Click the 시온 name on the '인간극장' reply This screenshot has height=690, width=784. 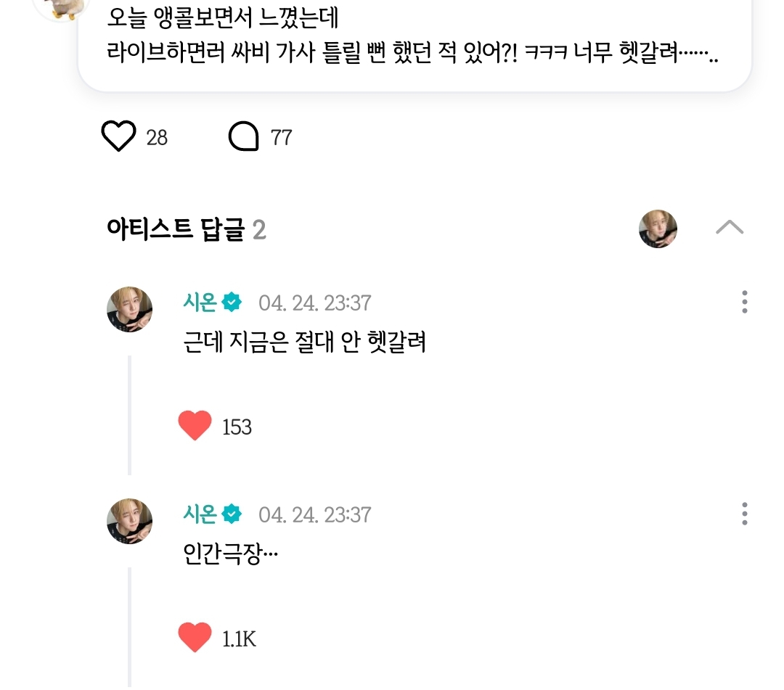point(200,514)
